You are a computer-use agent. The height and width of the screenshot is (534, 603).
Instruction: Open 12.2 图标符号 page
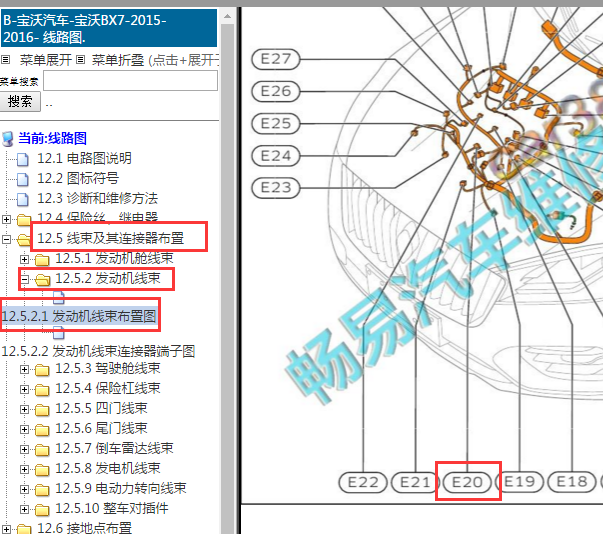click(x=78, y=178)
